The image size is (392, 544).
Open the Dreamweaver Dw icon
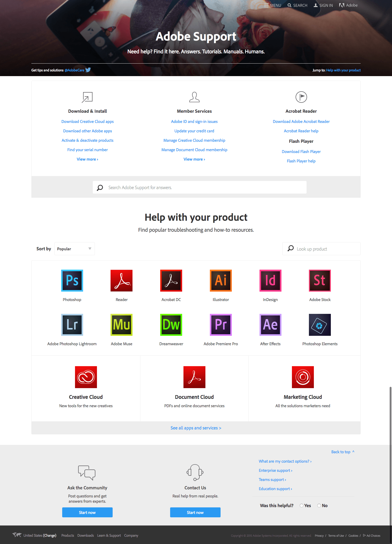pyautogui.click(x=171, y=325)
